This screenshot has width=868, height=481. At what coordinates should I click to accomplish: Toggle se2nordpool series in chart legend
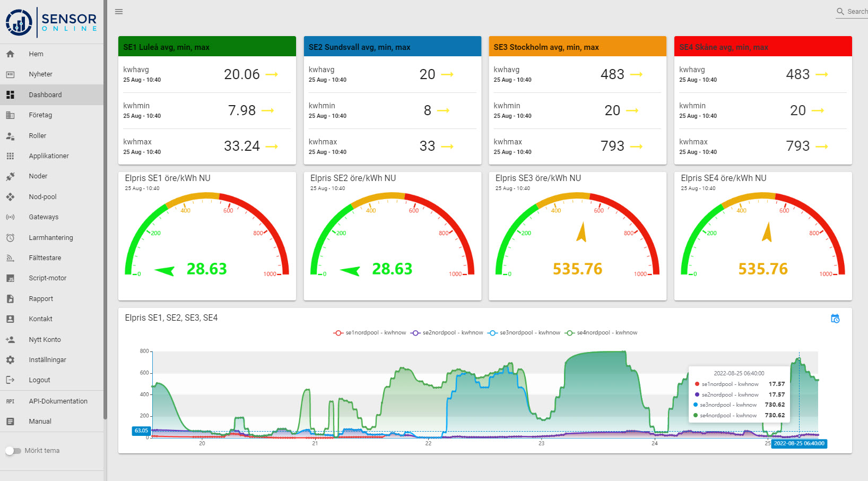447,333
